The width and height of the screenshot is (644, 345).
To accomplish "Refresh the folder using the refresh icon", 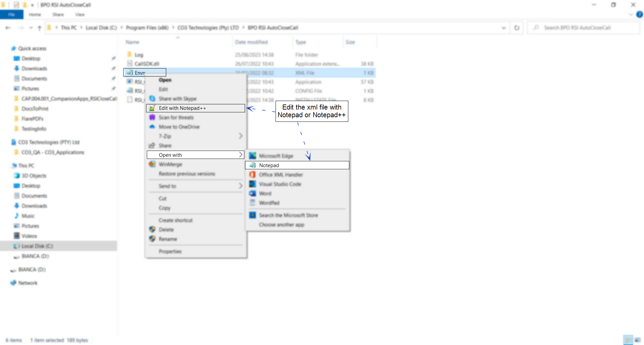I will coord(517,28).
